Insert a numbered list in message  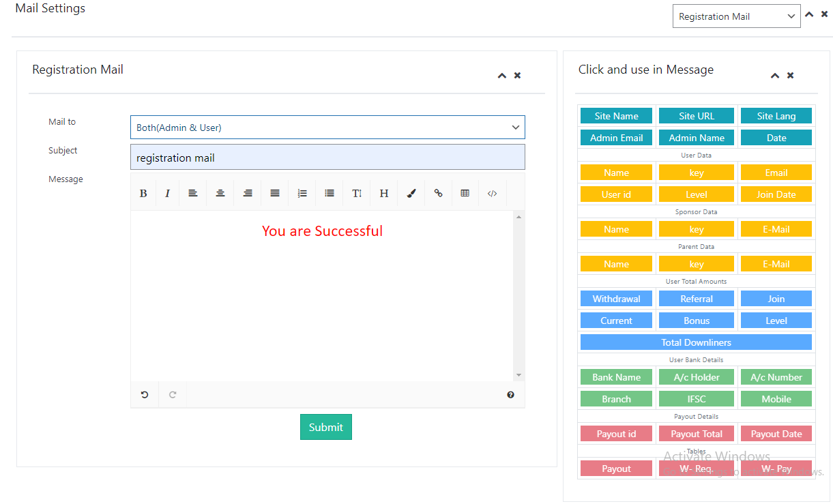coord(302,193)
